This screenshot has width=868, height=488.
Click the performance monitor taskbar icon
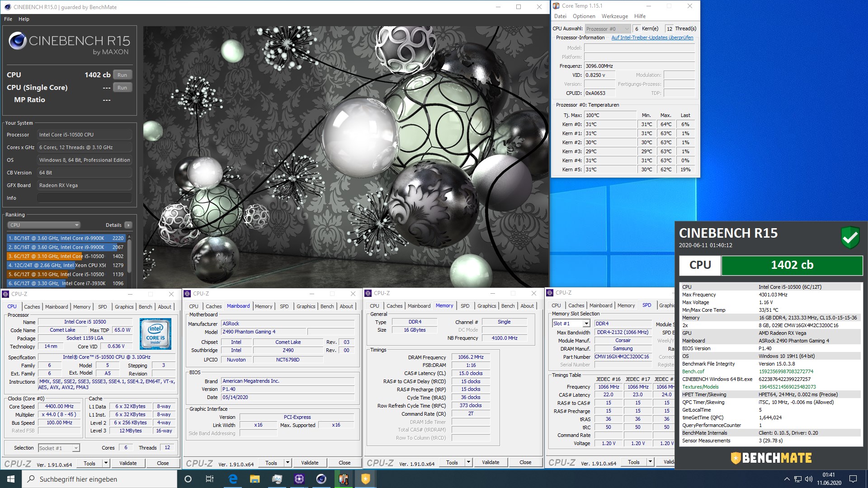277,479
